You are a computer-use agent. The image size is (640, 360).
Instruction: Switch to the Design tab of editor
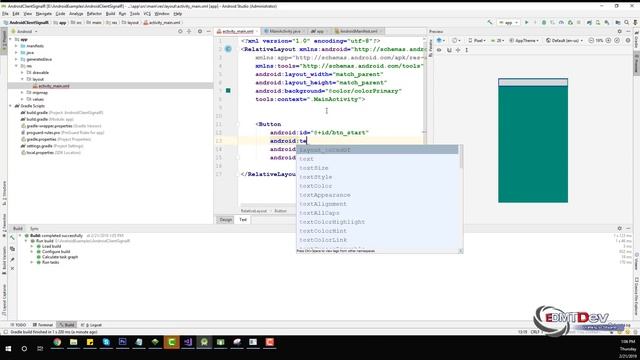click(x=226, y=220)
